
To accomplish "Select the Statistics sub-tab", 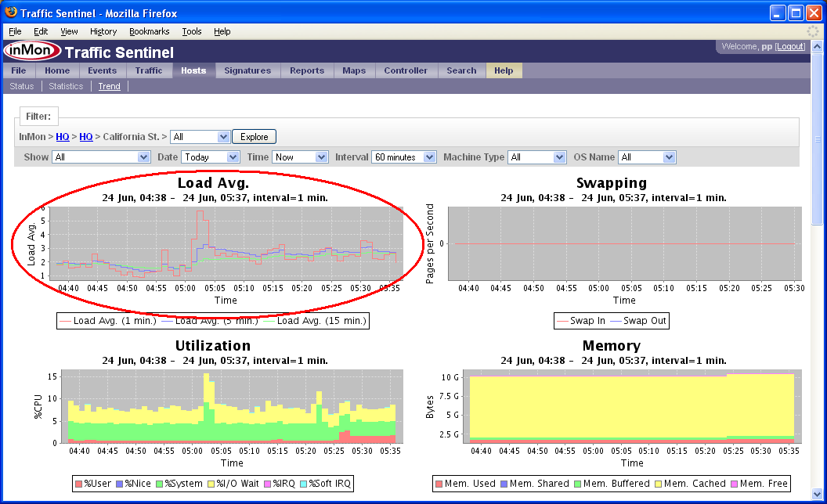I will 66,86.
